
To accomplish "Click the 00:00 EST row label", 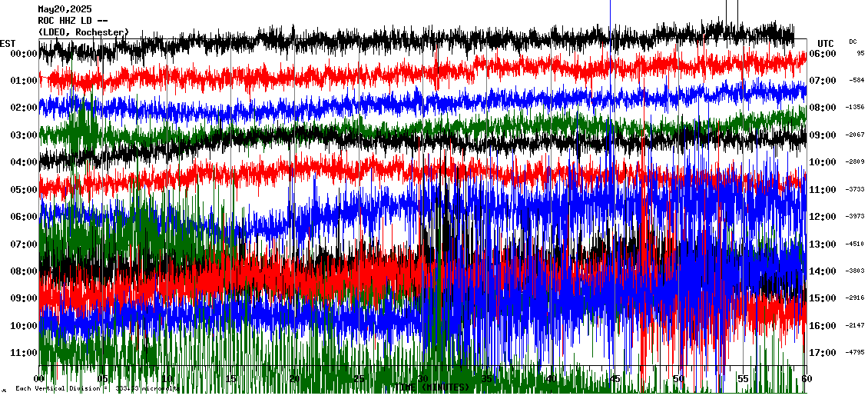I will click(x=25, y=54).
